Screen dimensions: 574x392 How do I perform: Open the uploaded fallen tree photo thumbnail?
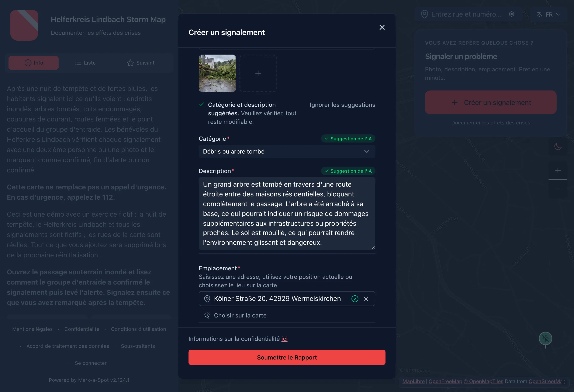(x=217, y=73)
